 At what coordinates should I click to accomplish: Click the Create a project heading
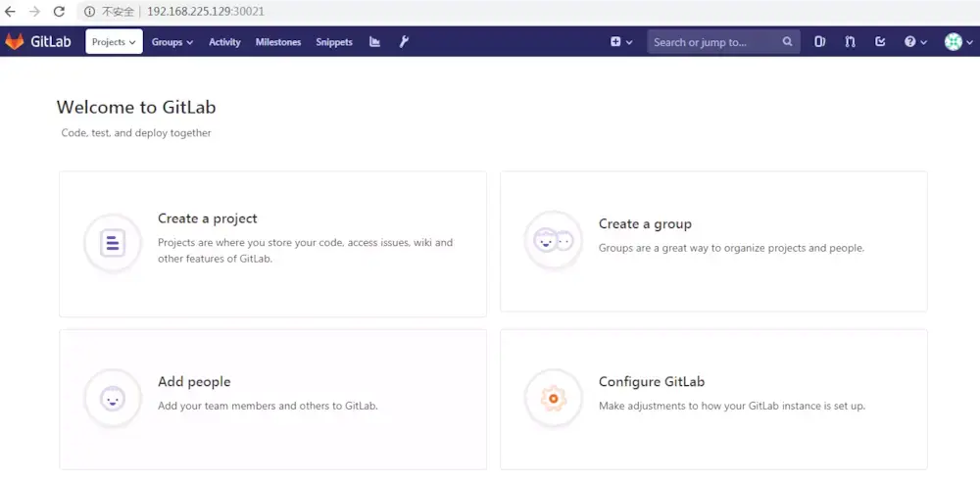point(208,218)
